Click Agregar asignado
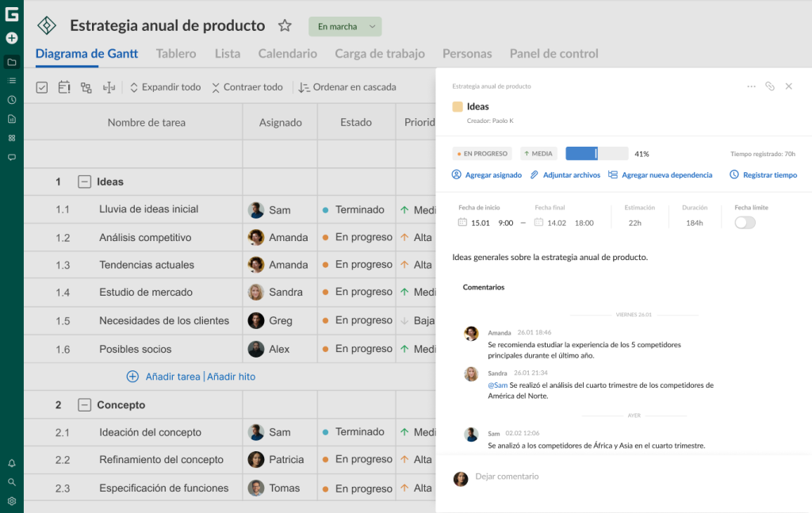This screenshot has height=513, width=812. pyautogui.click(x=487, y=175)
